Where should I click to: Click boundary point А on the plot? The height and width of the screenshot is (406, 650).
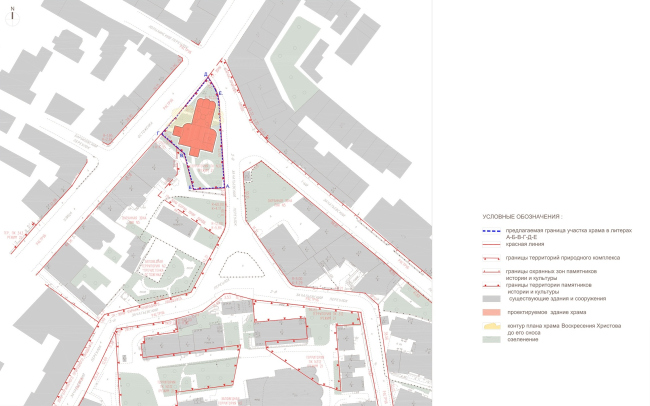click(228, 188)
